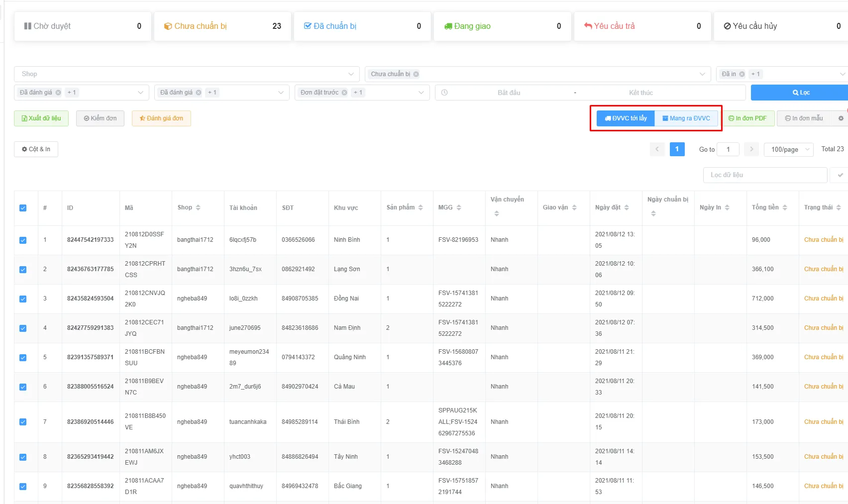Uncheck row 1 order 82447542197333
The width and height of the screenshot is (848, 504).
[23, 240]
